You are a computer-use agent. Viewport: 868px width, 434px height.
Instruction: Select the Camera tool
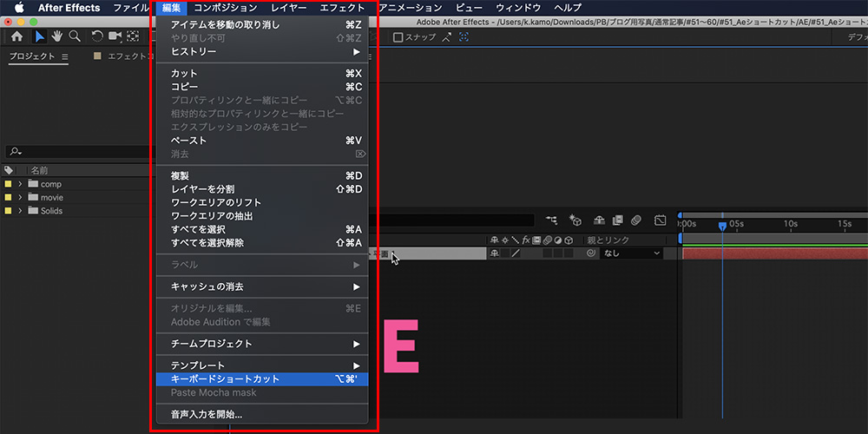pyautogui.click(x=115, y=36)
